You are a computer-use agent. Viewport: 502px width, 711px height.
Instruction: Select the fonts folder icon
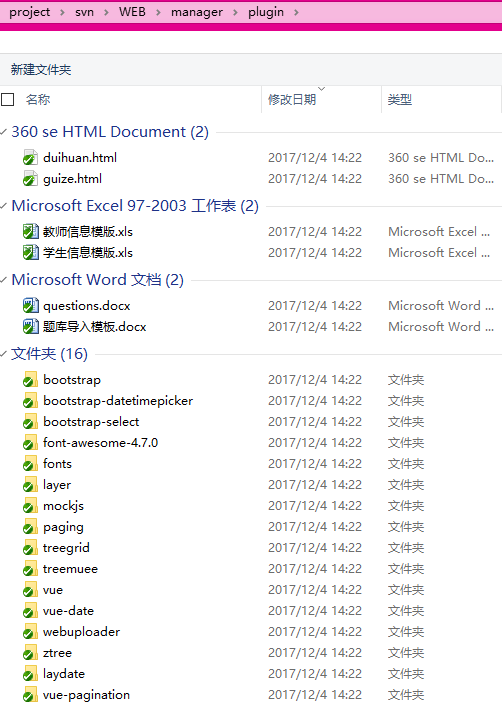(x=30, y=463)
